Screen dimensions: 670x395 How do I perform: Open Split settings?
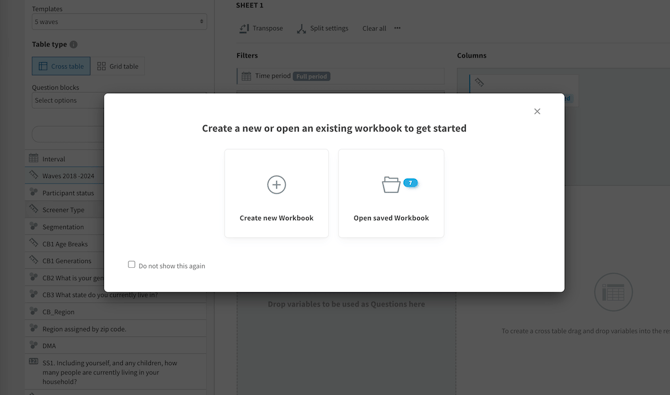click(323, 28)
